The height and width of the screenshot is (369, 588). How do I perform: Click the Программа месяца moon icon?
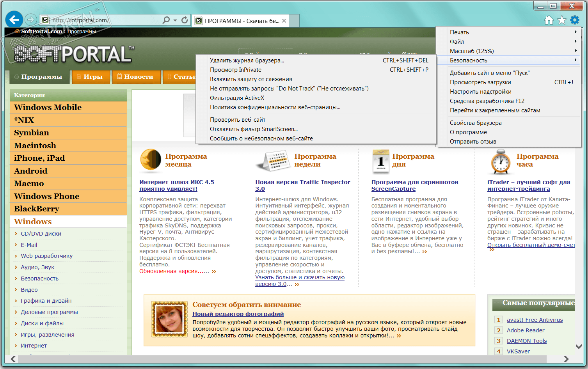150,160
